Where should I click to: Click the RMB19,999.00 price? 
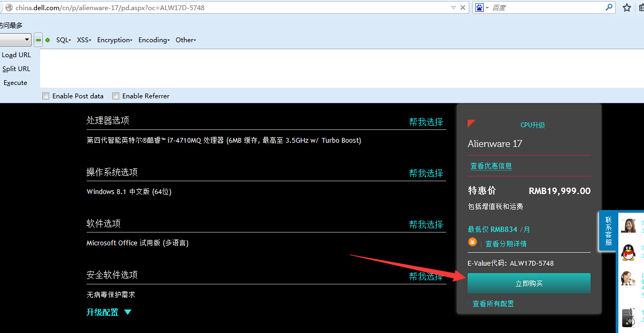(560, 191)
